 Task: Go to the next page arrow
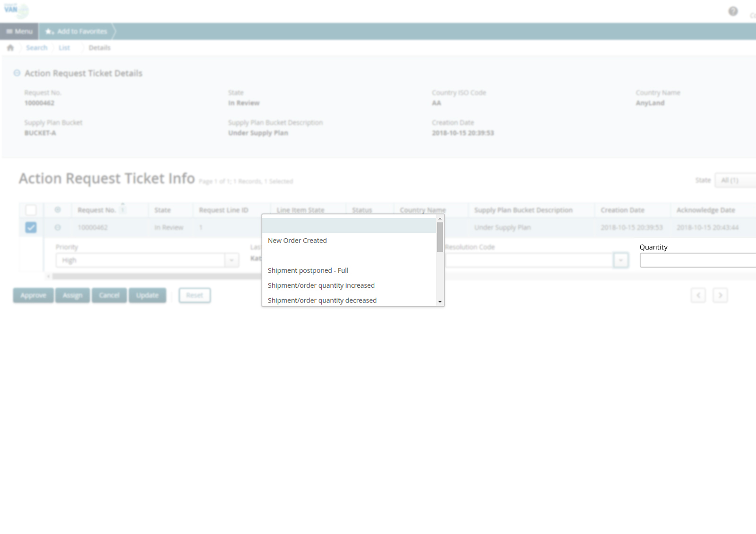pos(720,295)
